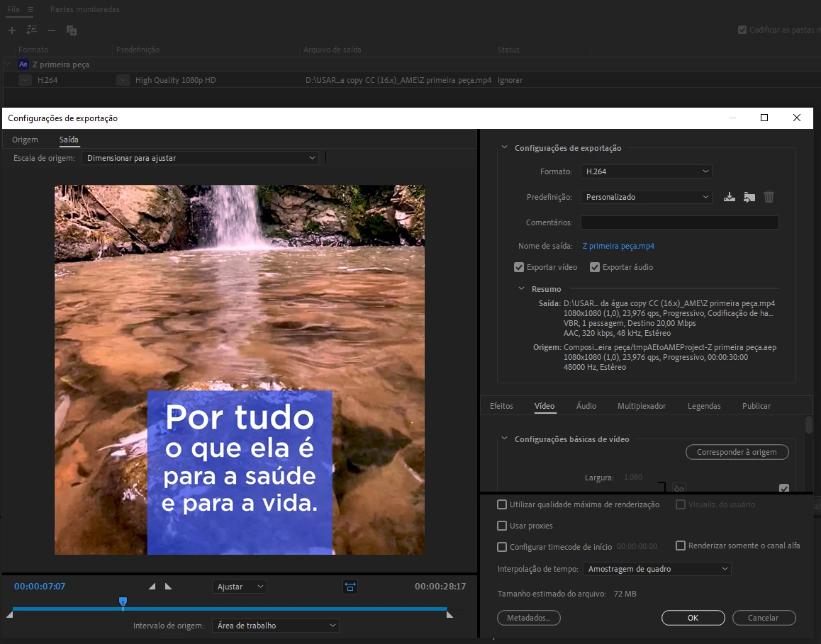Open the Escala de origem dropdown
821x644 pixels.
click(x=200, y=158)
